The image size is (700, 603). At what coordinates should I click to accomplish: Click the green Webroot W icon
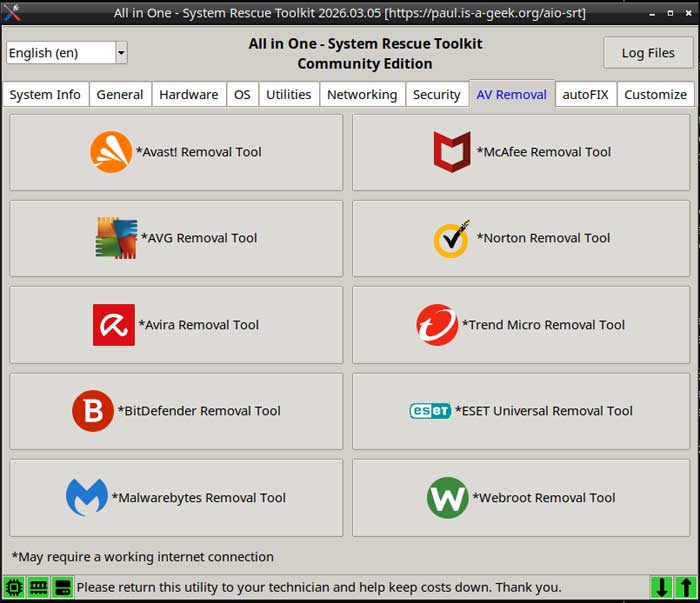(x=447, y=498)
